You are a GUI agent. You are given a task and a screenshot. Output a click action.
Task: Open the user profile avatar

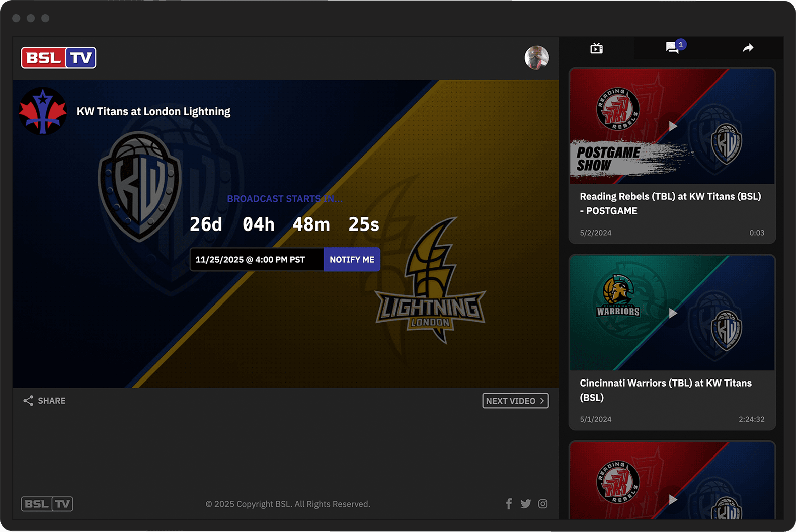click(x=536, y=58)
